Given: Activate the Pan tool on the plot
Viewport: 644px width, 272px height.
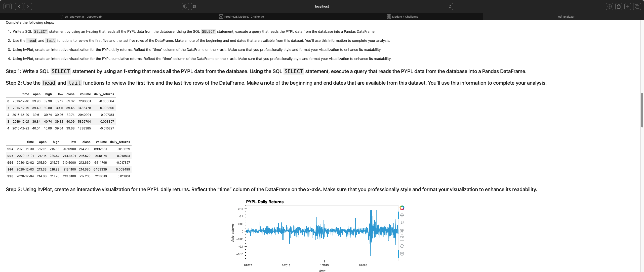Looking at the screenshot, I should pos(402,215).
